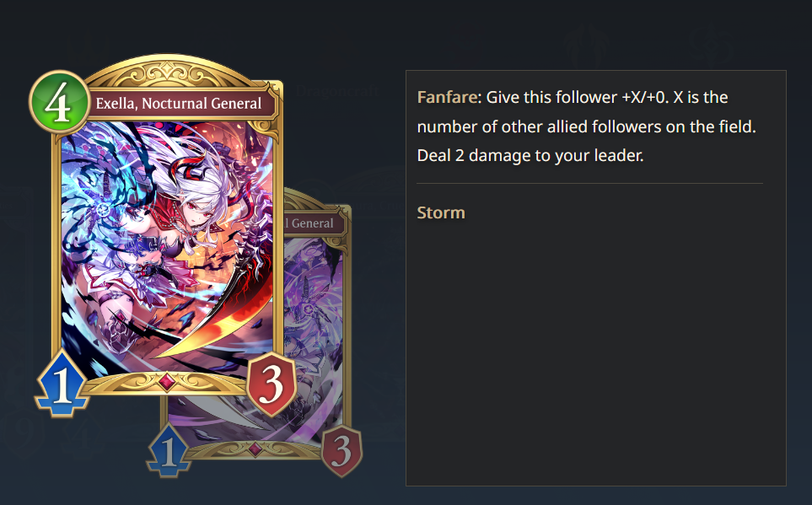Click the evolved card's blue attack icon
The image size is (812, 505).
169,450
